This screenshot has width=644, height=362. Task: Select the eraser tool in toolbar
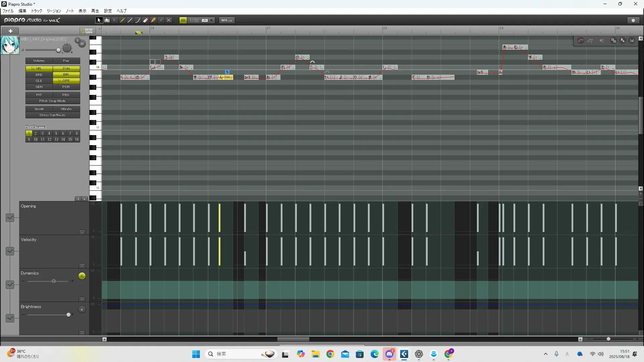(146, 20)
